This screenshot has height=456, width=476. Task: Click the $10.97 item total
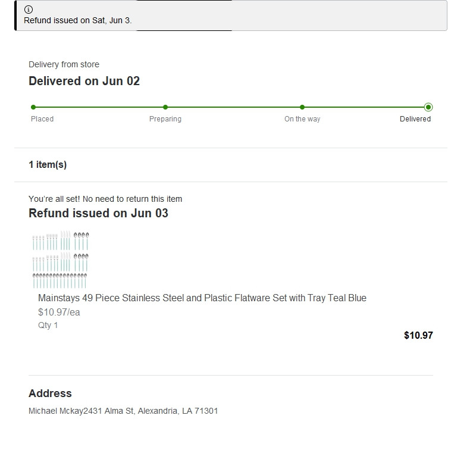point(418,335)
